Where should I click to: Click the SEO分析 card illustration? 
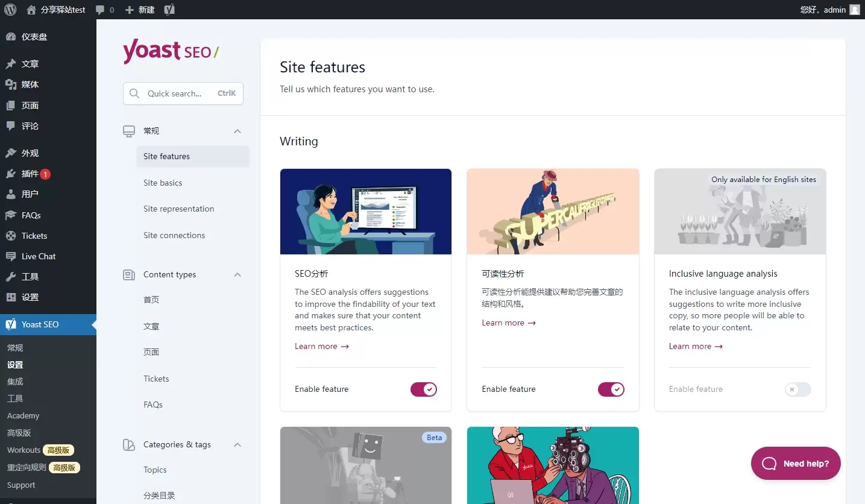[x=366, y=212]
